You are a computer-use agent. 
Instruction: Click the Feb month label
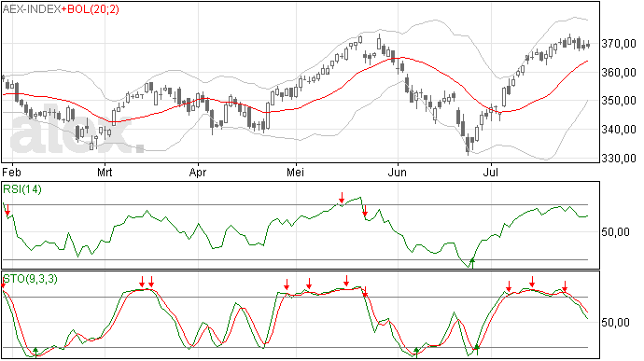click(x=11, y=172)
